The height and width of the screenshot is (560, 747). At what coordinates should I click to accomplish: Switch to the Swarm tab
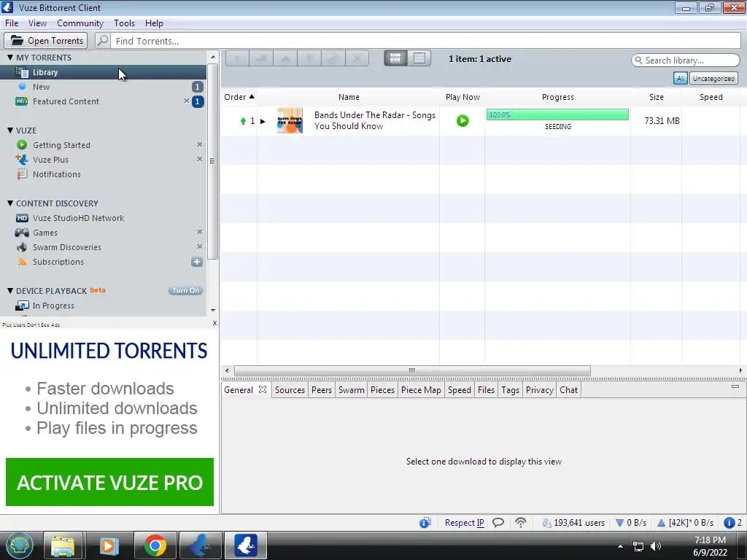351,390
